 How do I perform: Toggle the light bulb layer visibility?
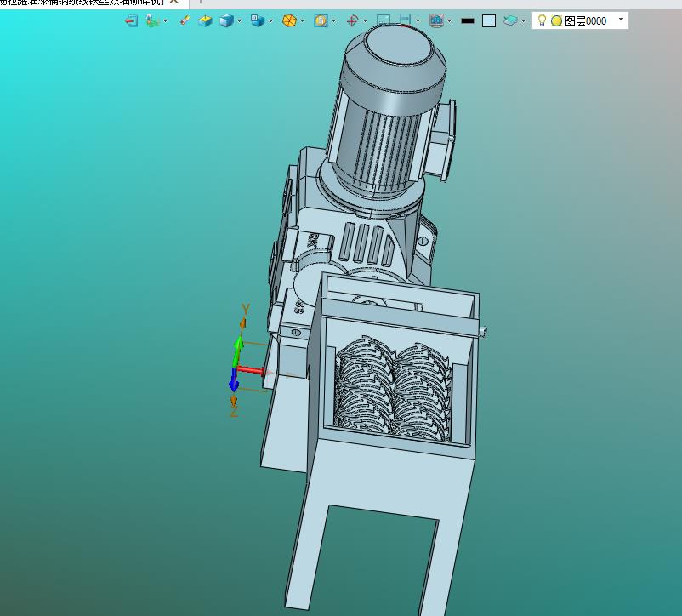point(542,21)
